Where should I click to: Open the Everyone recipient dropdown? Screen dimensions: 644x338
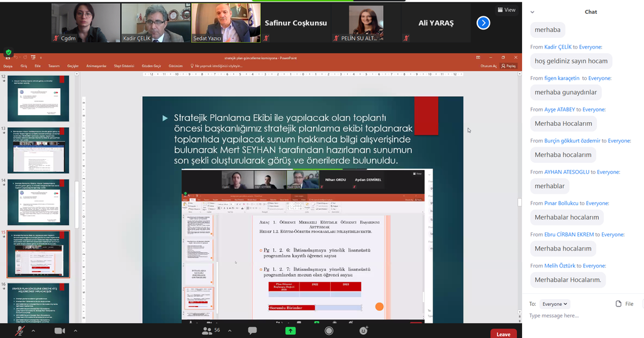pyautogui.click(x=555, y=303)
